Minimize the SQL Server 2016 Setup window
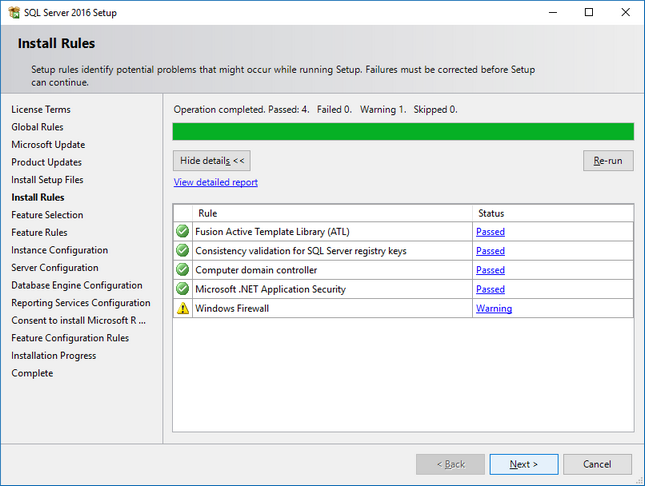Image resolution: width=645 pixels, height=486 pixels. click(553, 12)
